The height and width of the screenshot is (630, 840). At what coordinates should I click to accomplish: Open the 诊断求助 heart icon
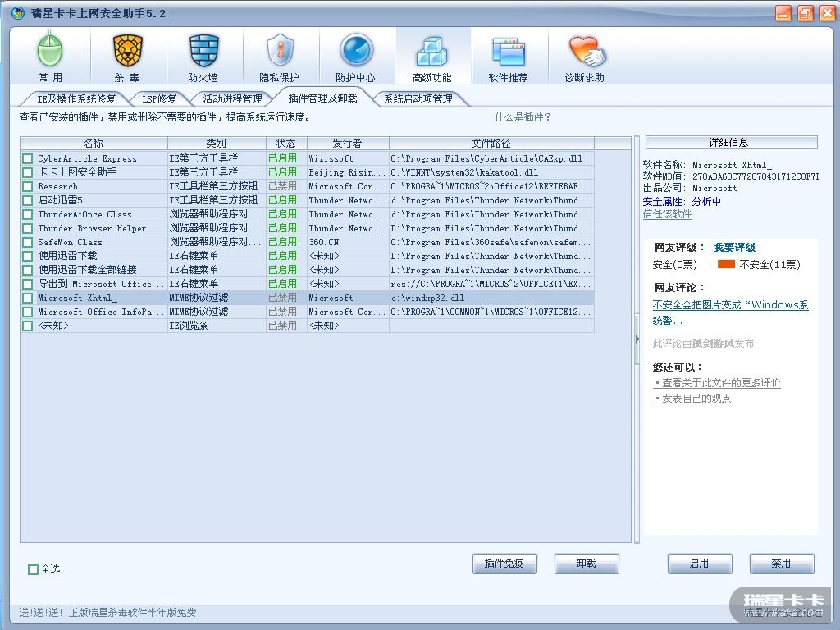point(584,57)
